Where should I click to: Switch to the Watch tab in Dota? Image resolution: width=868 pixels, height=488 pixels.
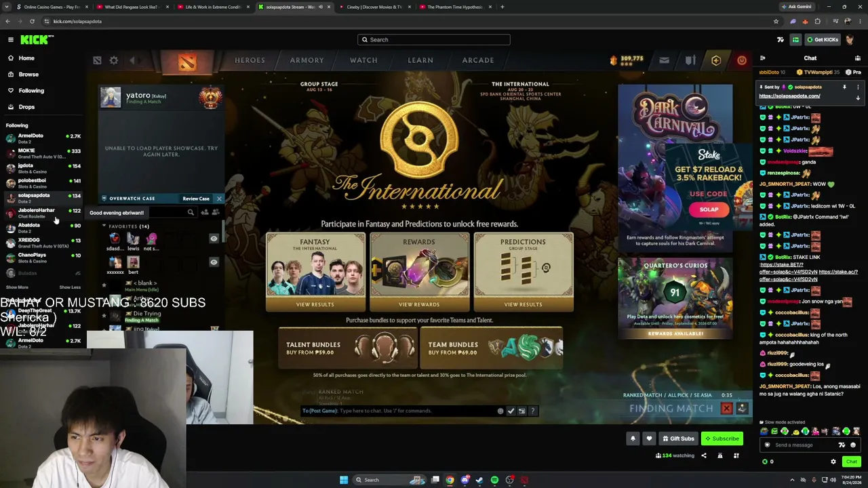(x=363, y=60)
